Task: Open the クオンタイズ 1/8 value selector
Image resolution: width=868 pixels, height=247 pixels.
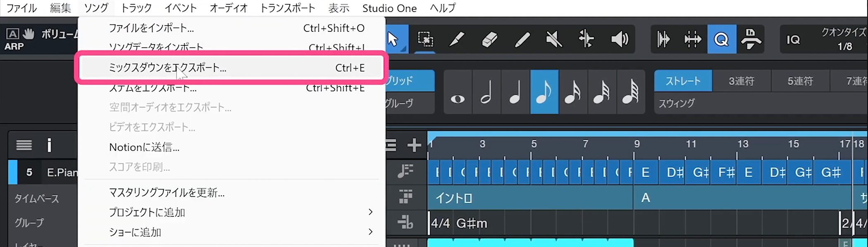Action: tap(844, 40)
